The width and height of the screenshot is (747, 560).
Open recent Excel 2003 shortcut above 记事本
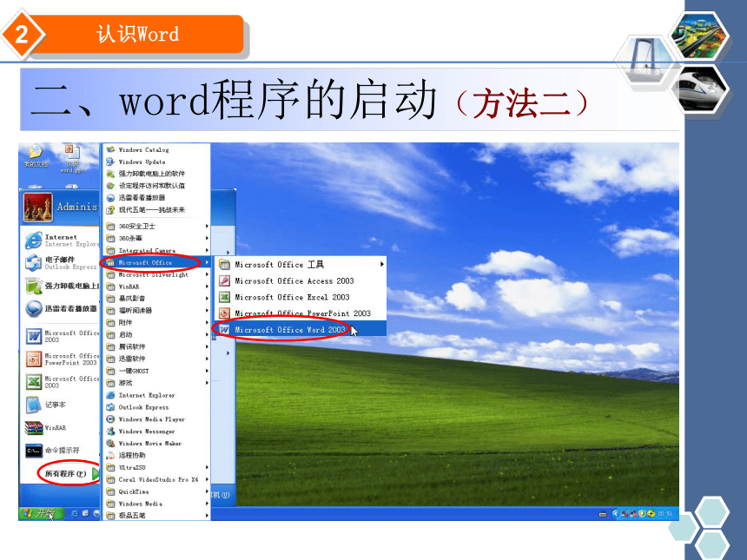(x=62, y=382)
